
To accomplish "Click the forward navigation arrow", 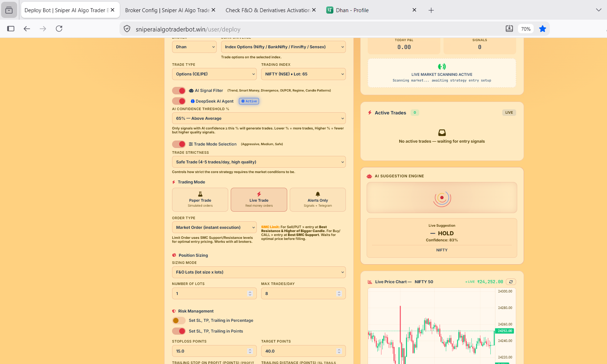I will coord(43,29).
